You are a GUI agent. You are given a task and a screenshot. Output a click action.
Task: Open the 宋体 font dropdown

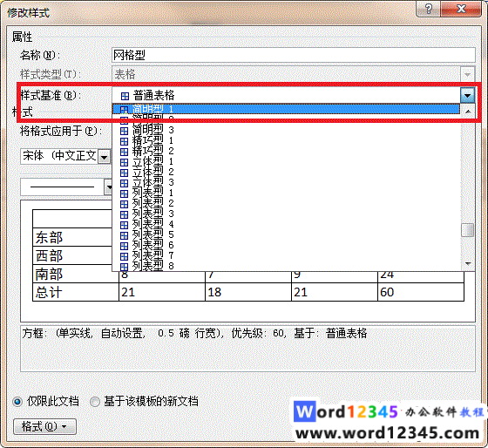[104, 157]
